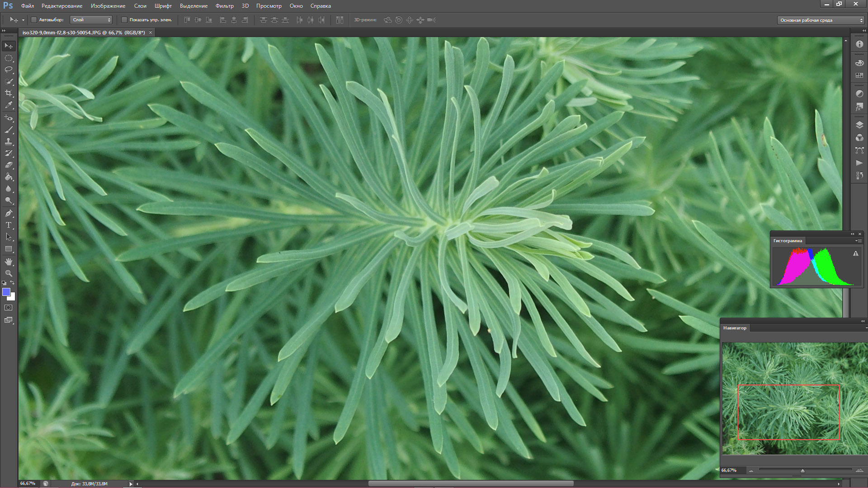868x488 pixels.
Task: Select the Crop tool
Action: pyautogui.click(x=9, y=93)
